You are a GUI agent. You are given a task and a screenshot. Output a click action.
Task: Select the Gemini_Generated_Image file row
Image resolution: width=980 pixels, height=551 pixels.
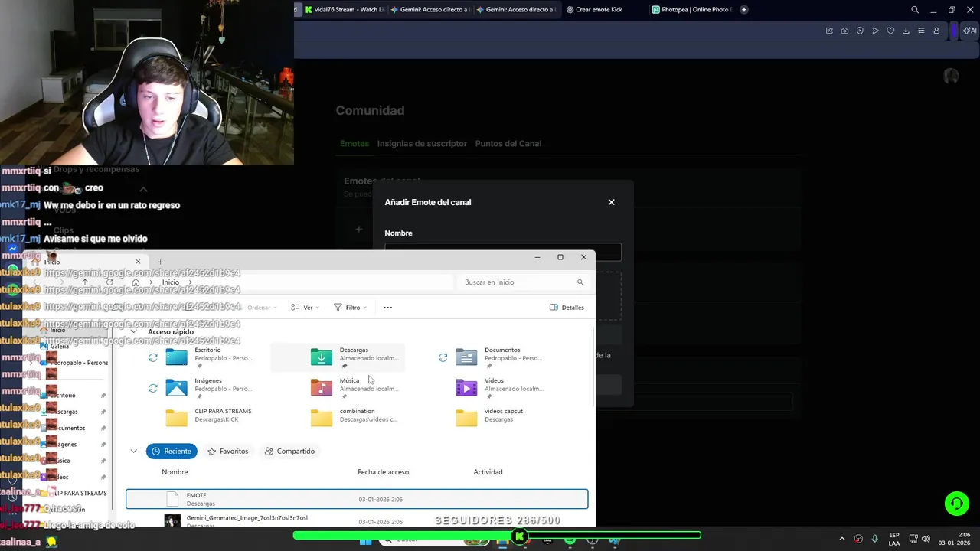[x=357, y=520]
